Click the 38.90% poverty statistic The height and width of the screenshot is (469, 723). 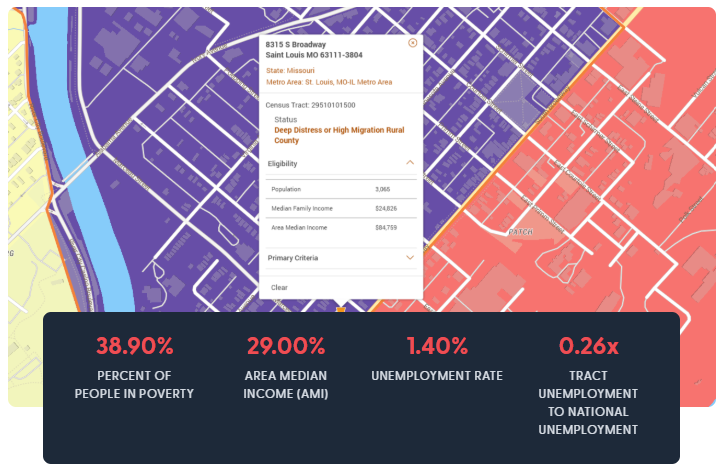click(x=134, y=347)
